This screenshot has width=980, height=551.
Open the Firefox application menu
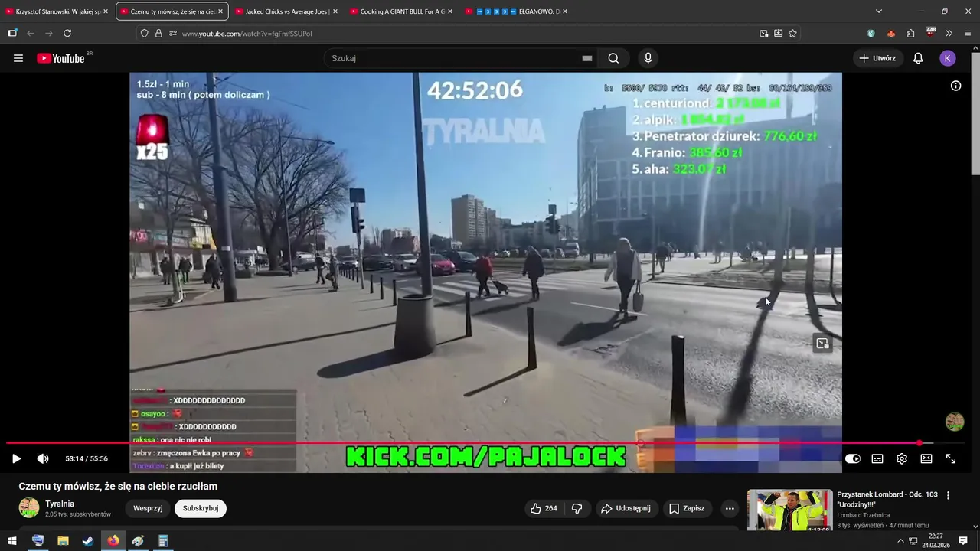(x=968, y=33)
